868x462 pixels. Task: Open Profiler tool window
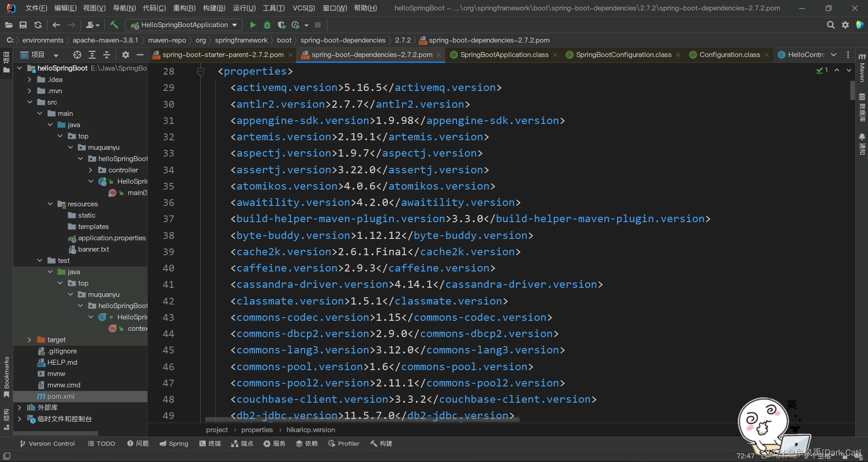(x=344, y=443)
